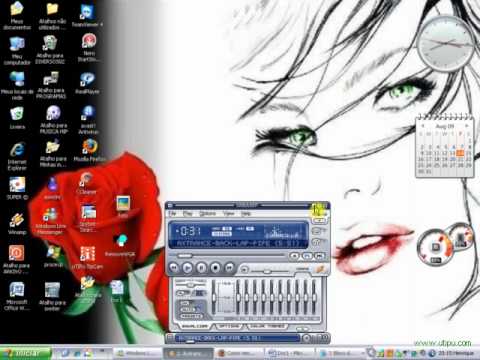Click the Iniciar start button
Screen dimensions: 480x360
coord(26,353)
